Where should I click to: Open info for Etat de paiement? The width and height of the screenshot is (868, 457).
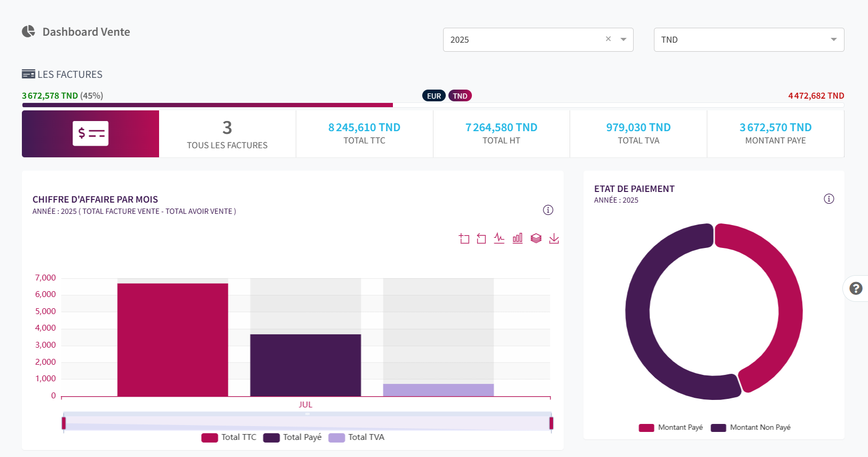click(x=828, y=199)
